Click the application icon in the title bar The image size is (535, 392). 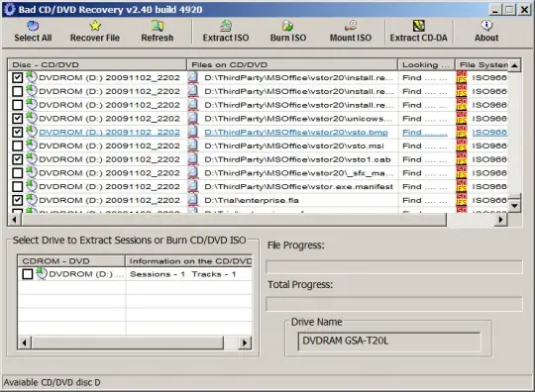(x=10, y=9)
